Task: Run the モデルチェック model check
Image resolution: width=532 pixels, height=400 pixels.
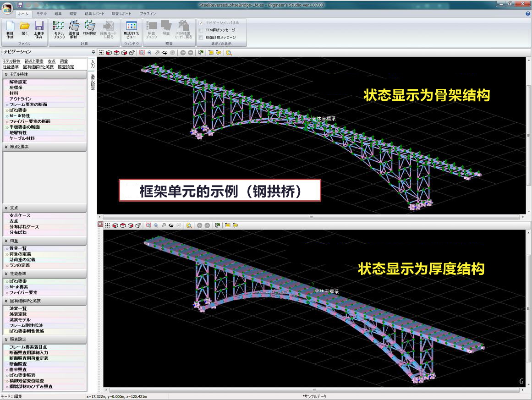Action: pyautogui.click(x=59, y=29)
